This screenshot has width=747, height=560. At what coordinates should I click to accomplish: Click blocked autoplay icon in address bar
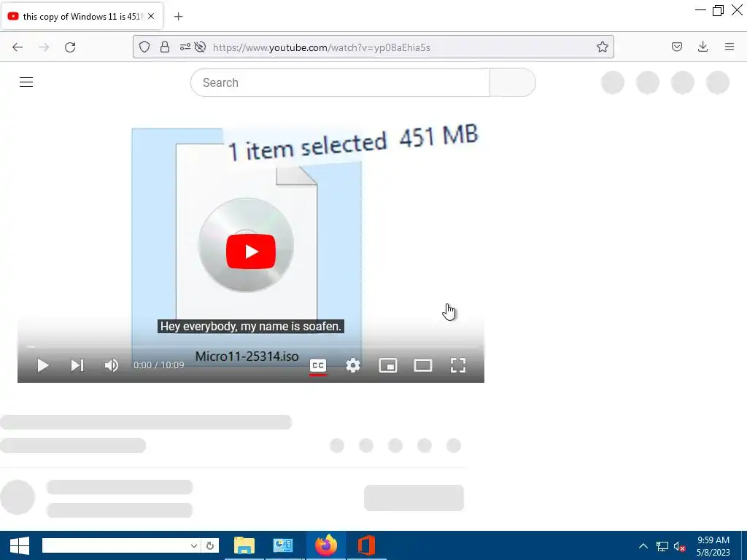pyautogui.click(x=200, y=47)
